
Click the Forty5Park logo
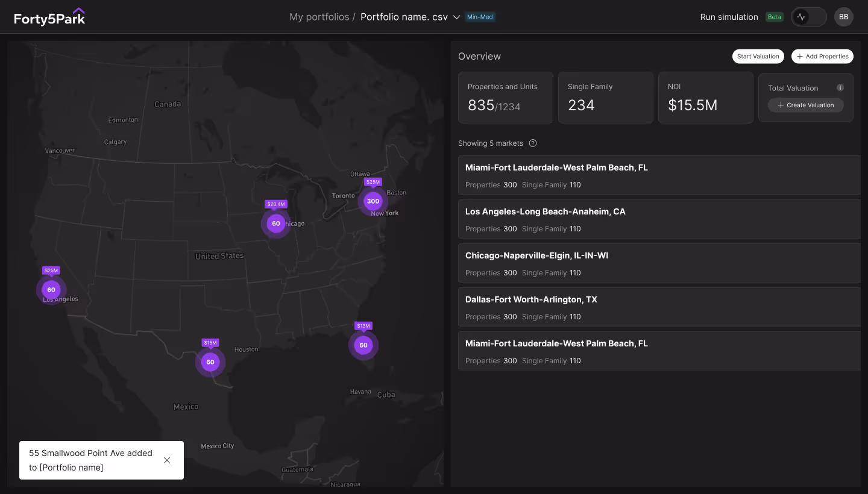tap(50, 16)
